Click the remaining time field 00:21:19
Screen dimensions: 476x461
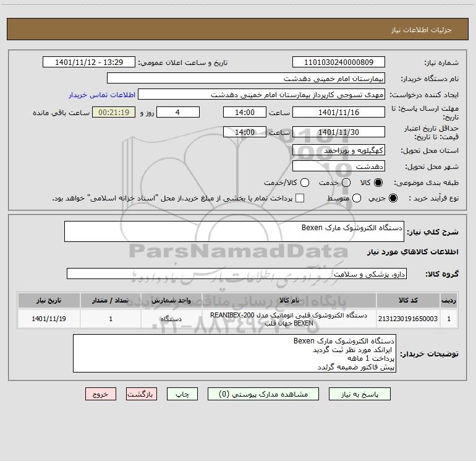click(x=114, y=112)
